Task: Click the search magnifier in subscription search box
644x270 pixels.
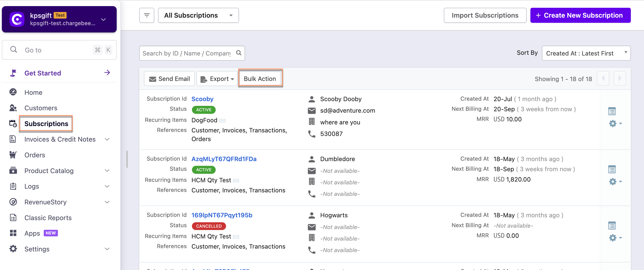Action: (x=239, y=53)
